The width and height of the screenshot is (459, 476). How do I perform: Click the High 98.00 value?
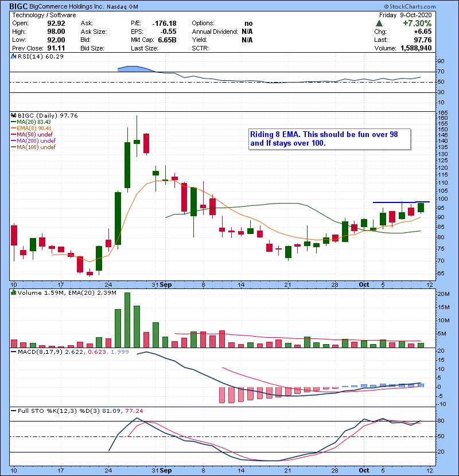point(56,32)
